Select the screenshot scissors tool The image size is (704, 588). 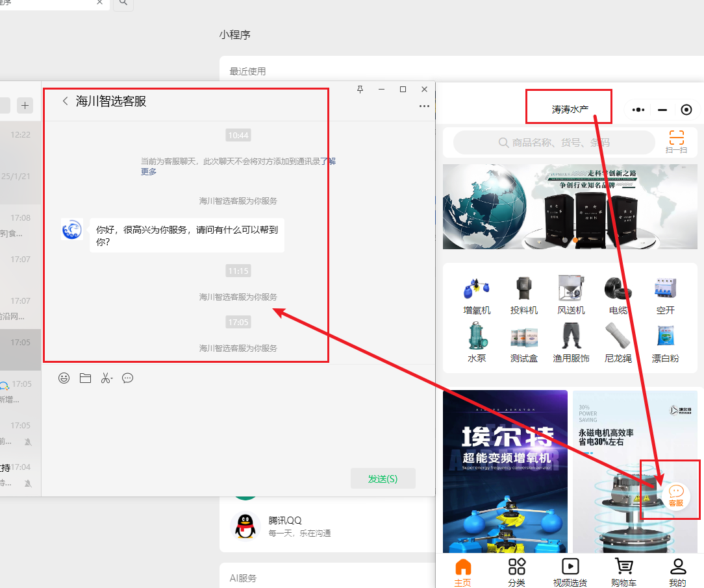pyautogui.click(x=105, y=378)
